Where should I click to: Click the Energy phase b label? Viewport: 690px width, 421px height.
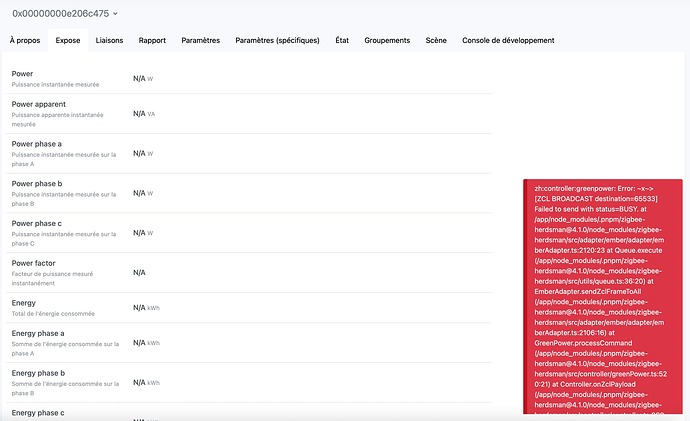point(38,373)
